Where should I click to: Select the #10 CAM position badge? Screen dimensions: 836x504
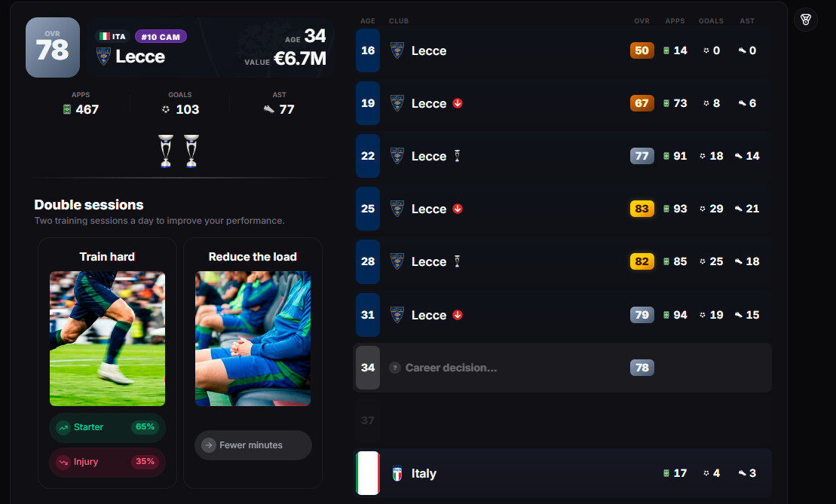pyautogui.click(x=161, y=36)
